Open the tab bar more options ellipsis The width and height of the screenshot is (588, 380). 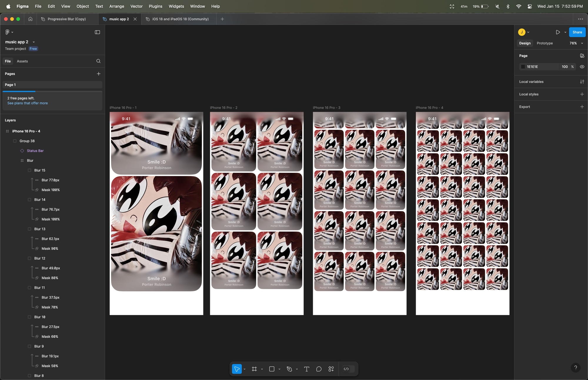[580, 19]
